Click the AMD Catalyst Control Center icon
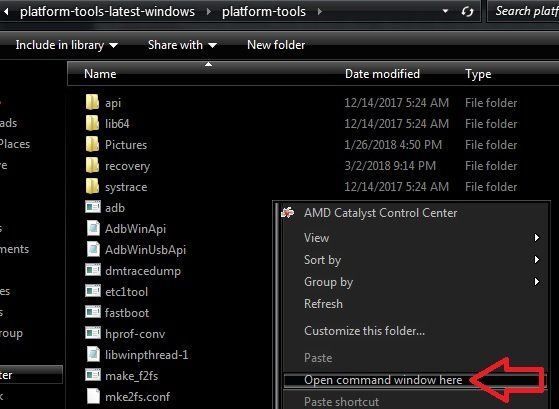Image resolution: width=559 pixels, height=409 pixels. [x=288, y=213]
